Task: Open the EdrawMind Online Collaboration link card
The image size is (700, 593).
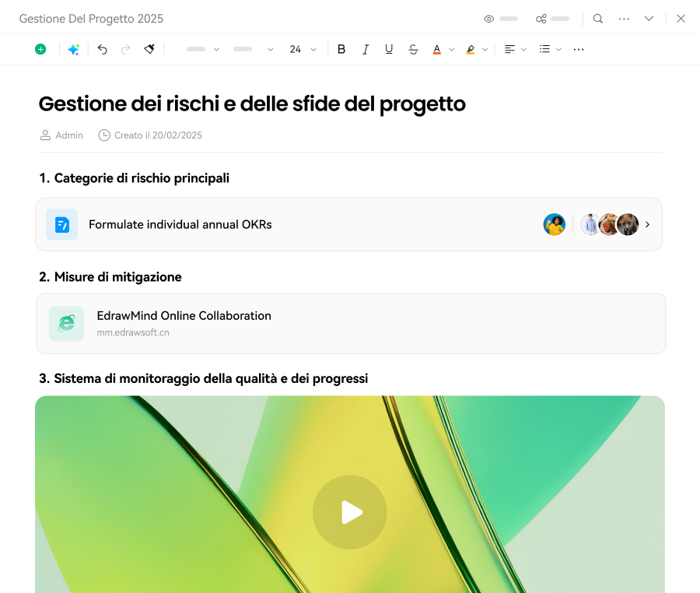Action: coord(350,323)
